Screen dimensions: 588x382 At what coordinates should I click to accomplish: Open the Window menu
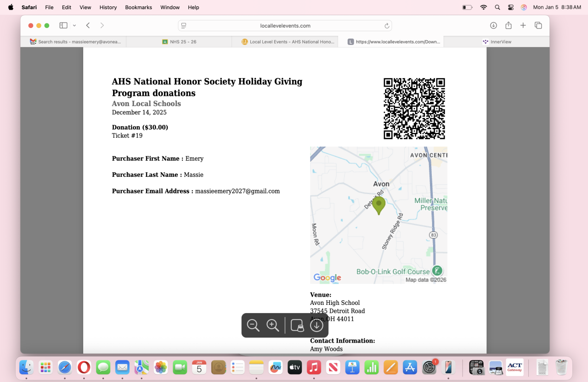tap(170, 7)
